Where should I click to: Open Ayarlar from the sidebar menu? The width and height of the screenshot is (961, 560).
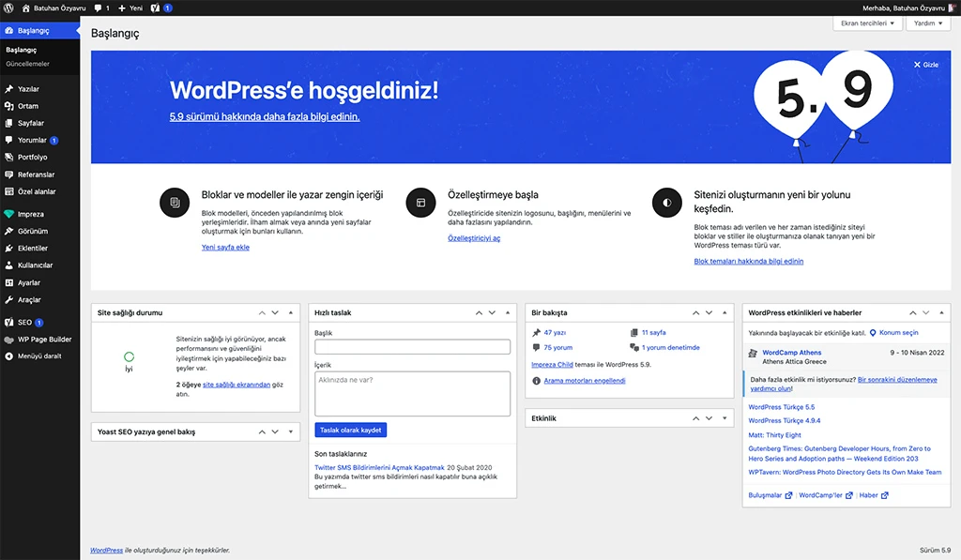click(28, 282)
